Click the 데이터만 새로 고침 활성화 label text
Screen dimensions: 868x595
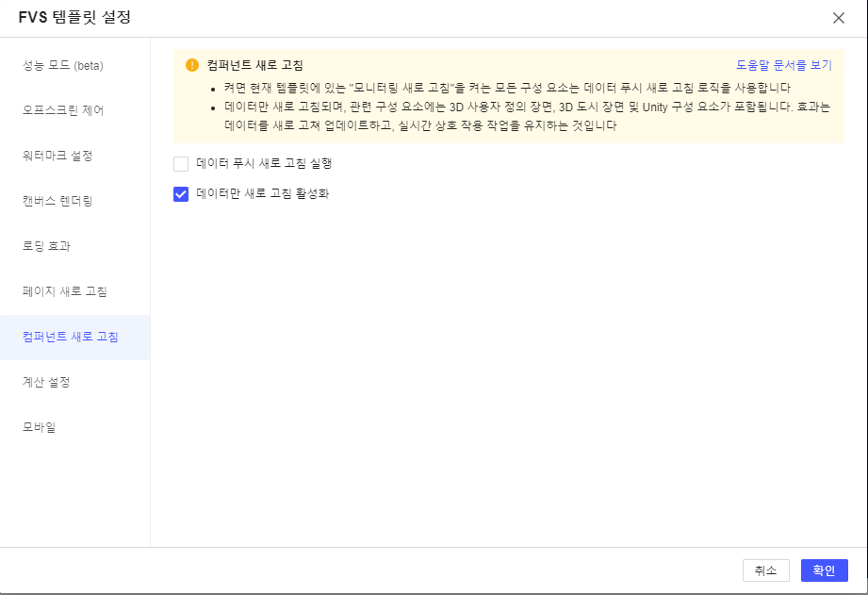(262, 193)
